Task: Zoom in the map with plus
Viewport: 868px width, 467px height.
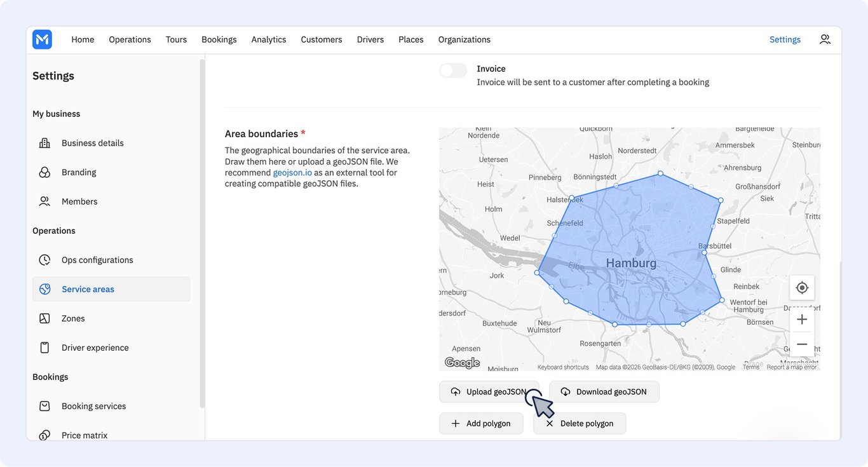Action: click(x=802, y=320)
